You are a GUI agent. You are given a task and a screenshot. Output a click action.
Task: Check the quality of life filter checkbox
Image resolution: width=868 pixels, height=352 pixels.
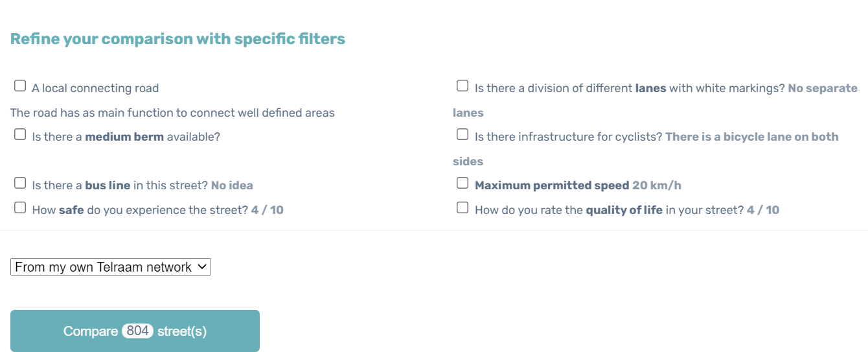[463, 208]
